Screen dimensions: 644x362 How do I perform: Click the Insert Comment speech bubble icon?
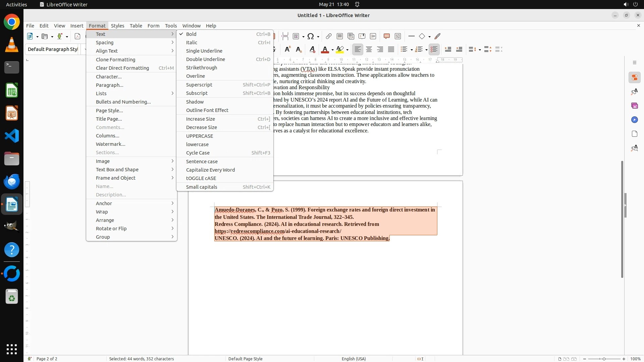[386, 36]
